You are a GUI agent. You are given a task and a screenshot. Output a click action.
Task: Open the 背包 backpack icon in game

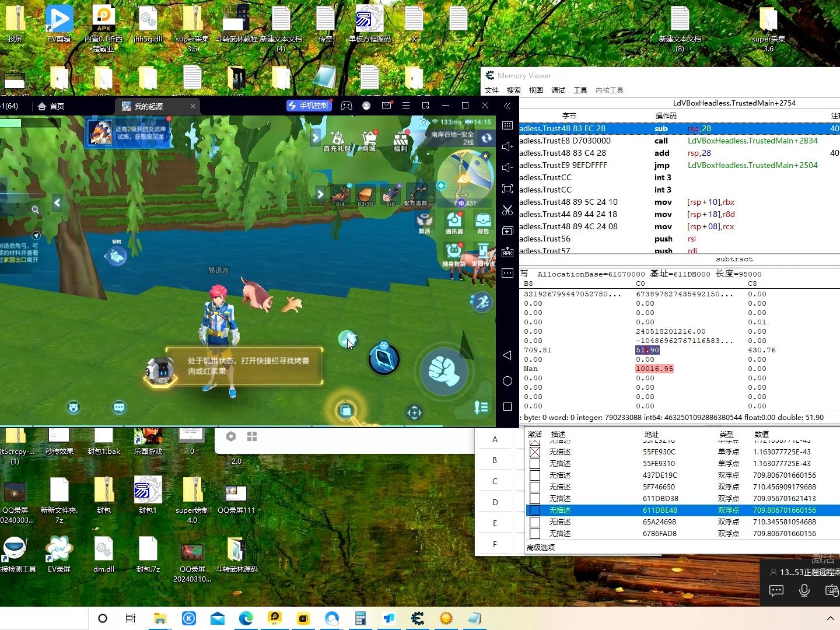[x=483, y=223]
